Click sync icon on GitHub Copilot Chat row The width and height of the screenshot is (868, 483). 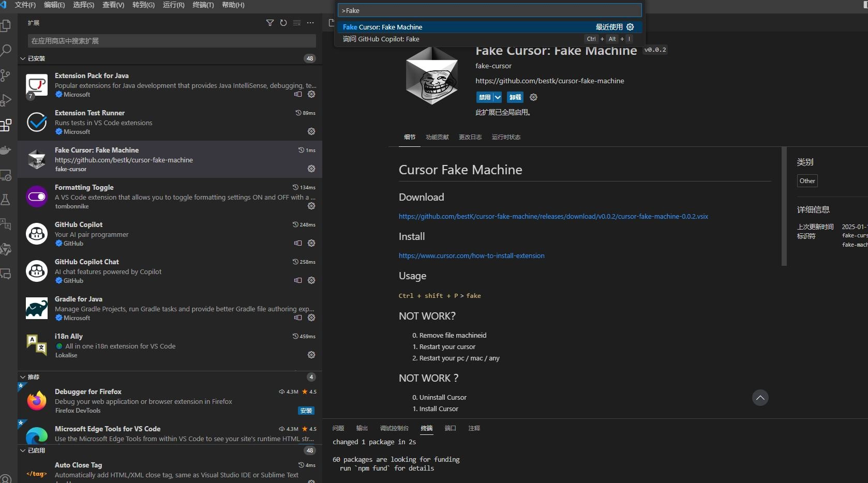coord(298,280)
